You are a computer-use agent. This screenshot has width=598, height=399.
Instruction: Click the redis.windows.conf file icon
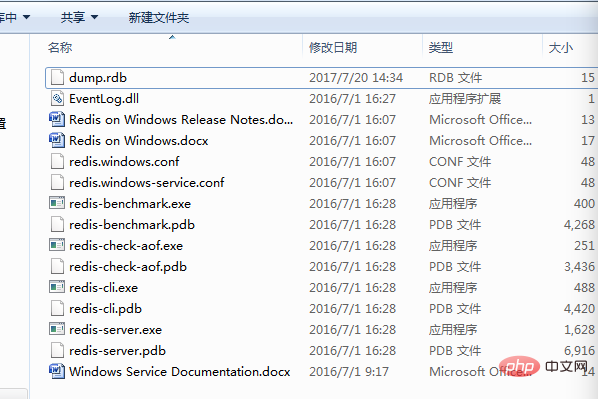coord(57,162)
